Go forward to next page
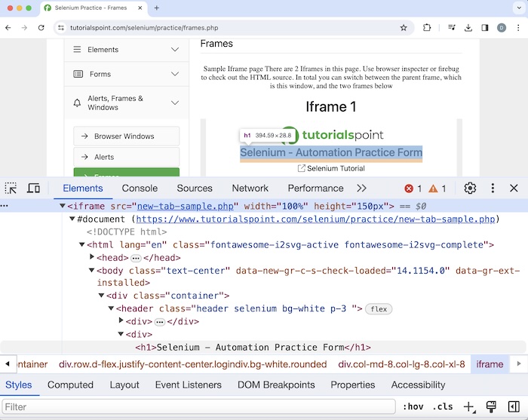Screen dimensions: 528x420 (24, 28)
